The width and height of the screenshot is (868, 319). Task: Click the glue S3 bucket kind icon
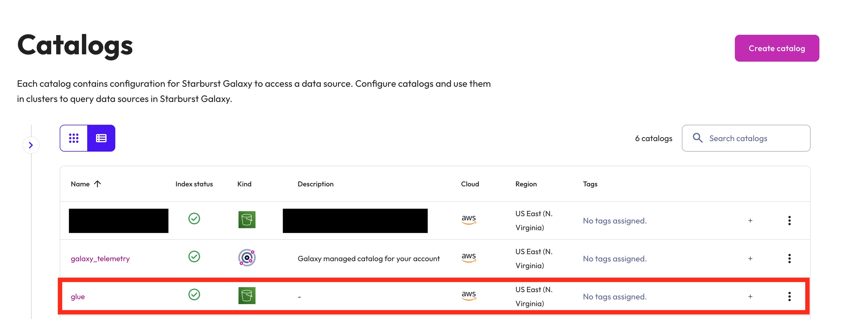[247, 295]
